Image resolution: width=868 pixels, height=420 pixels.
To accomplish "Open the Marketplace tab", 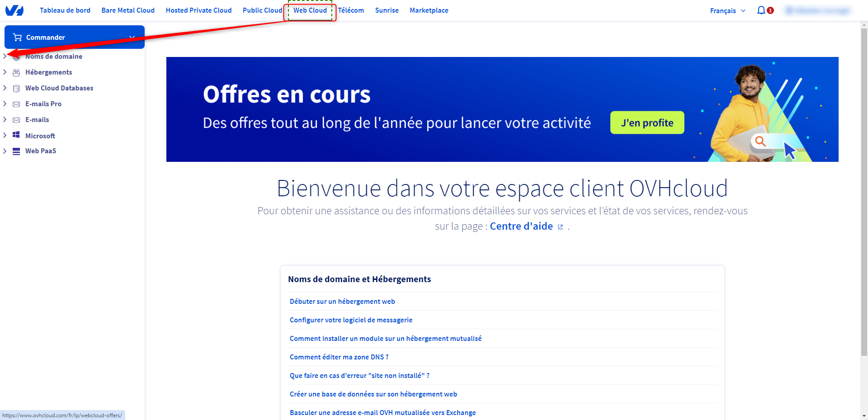I will [429, 10].
